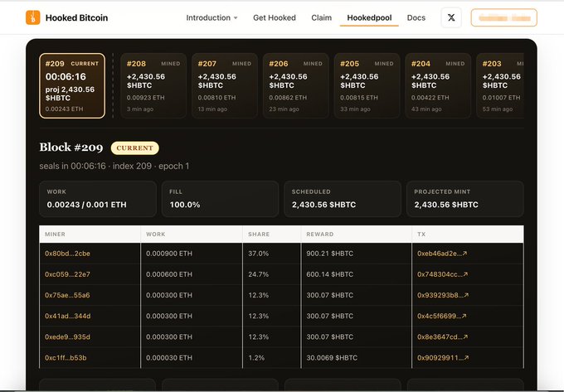Select mined block #206 card

point(296,86)
